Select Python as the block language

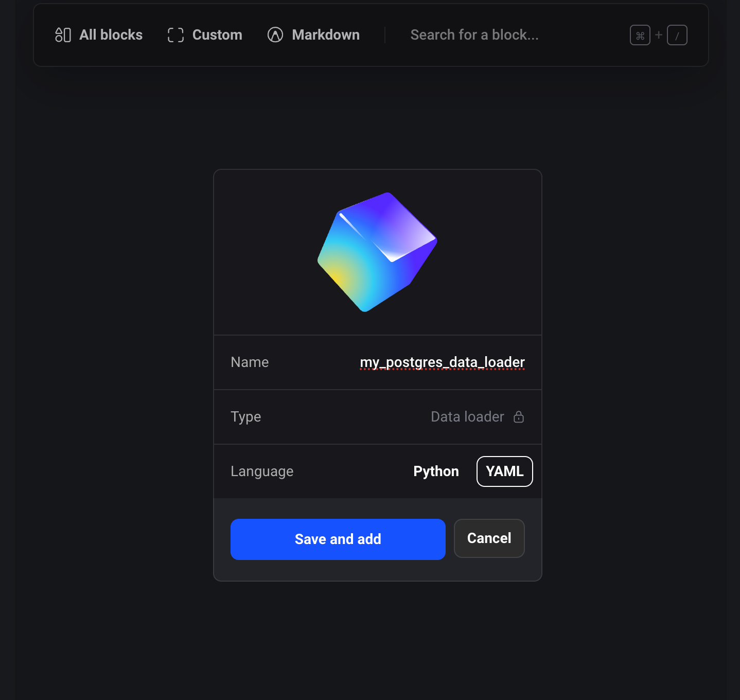436,471
